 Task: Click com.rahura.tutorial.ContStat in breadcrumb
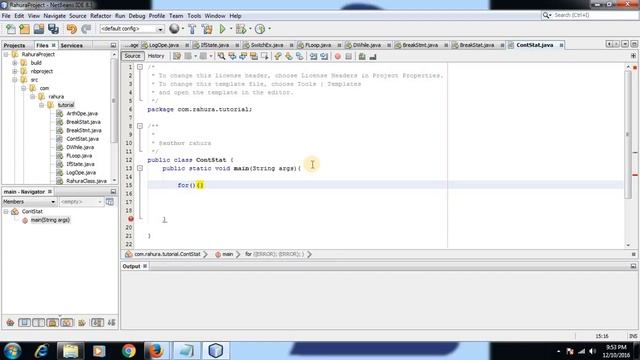click(167, 254)
